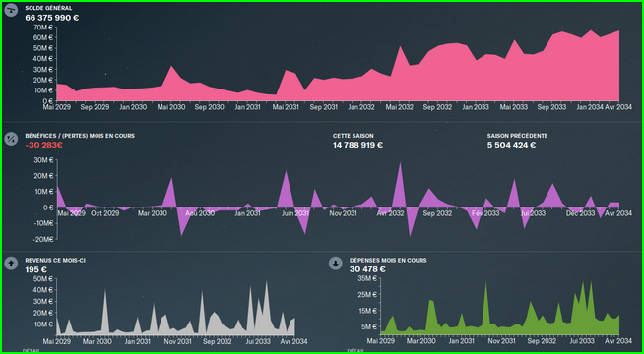Screen dimensions: 644x354
Task: Open the Détail link under expenses chart
Action: click(x=354, y=351)
